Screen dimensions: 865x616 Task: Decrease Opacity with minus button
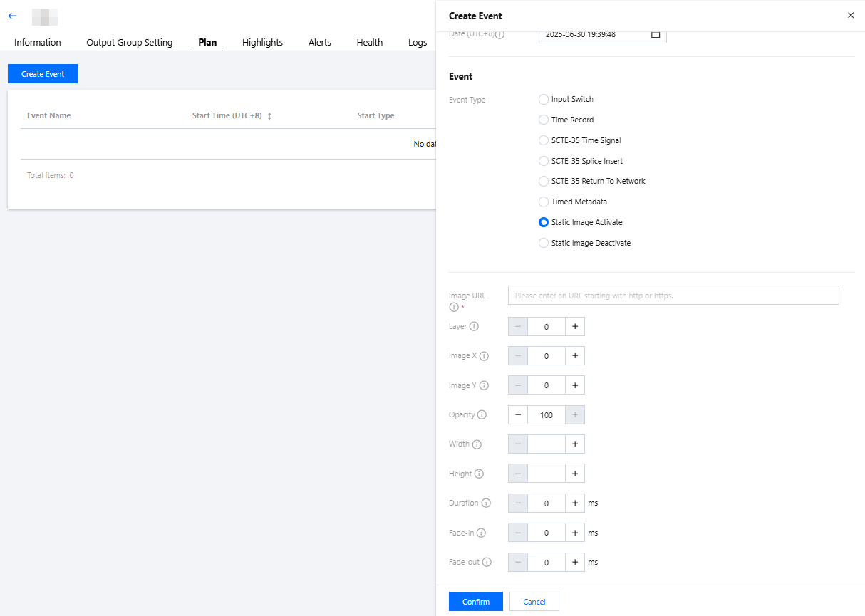(518, 415)
